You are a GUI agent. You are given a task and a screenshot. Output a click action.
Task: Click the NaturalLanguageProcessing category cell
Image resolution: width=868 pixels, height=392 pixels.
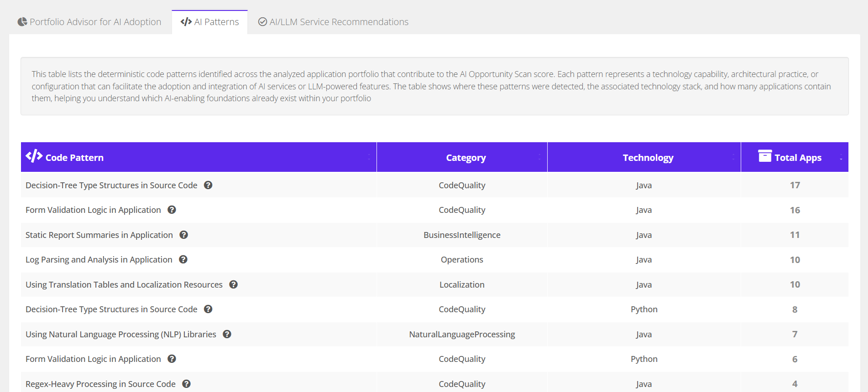coord(462,334)
